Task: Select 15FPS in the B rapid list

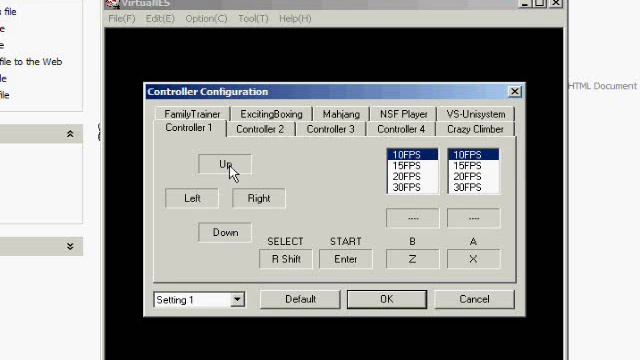Action: click(413, 166)
